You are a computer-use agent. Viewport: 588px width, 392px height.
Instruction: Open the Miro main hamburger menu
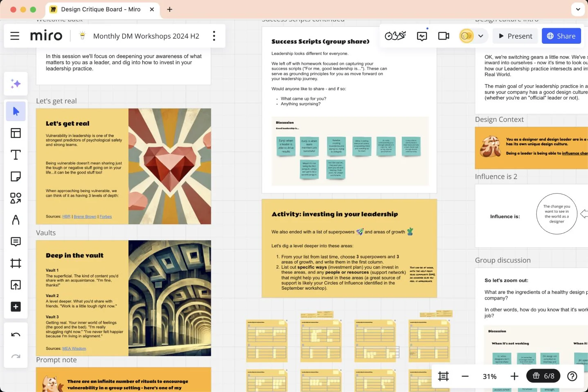[x=15, y=36]
